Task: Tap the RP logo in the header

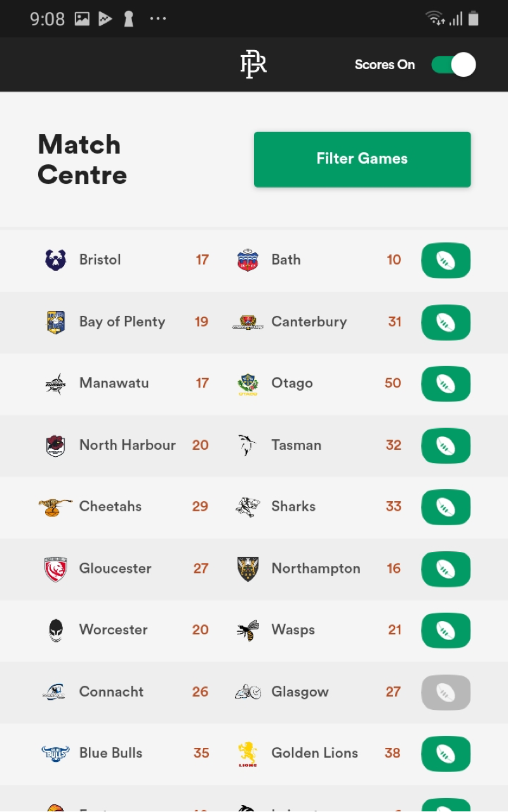Action: tap(253, 65)
